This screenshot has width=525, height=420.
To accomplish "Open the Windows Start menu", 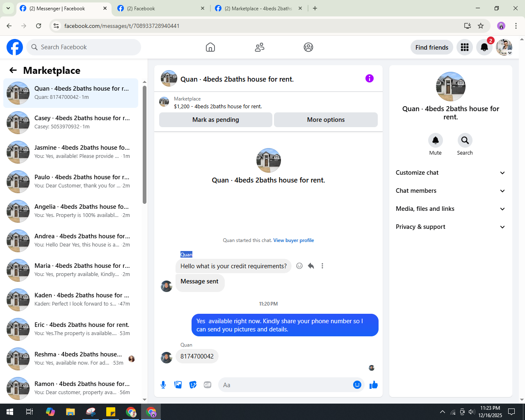I will pyautogui.click(x=10, y=412).
